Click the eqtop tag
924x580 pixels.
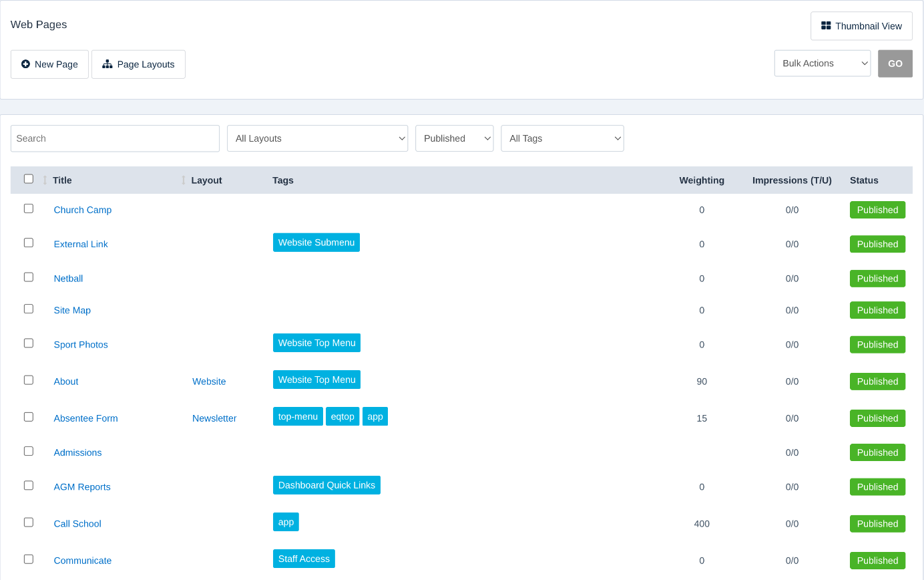(342, 416)
